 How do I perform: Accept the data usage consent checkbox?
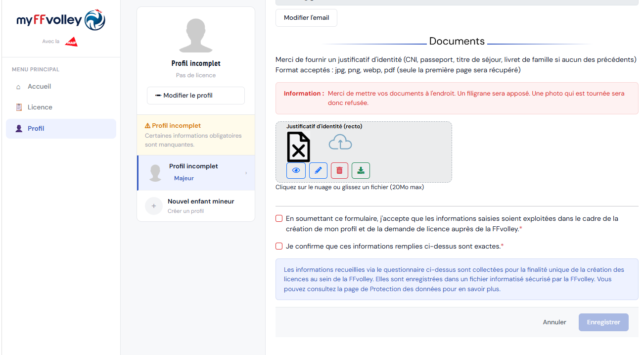point(279,218)
